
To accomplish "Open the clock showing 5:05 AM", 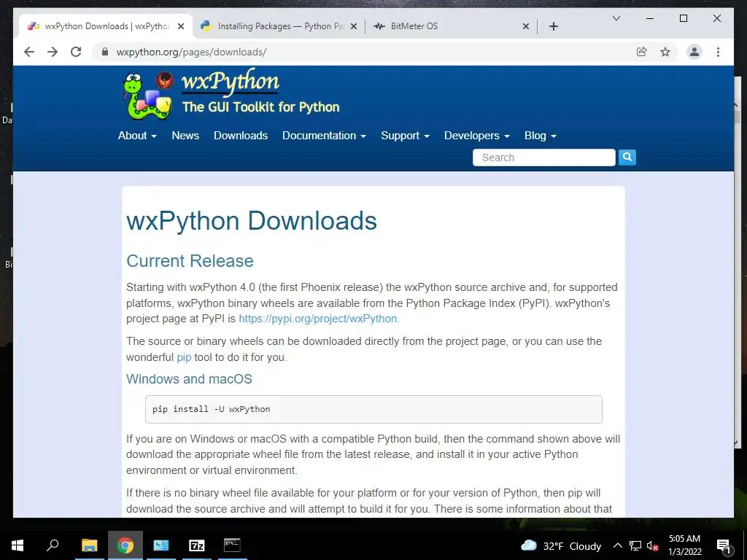I will [684, 545].
